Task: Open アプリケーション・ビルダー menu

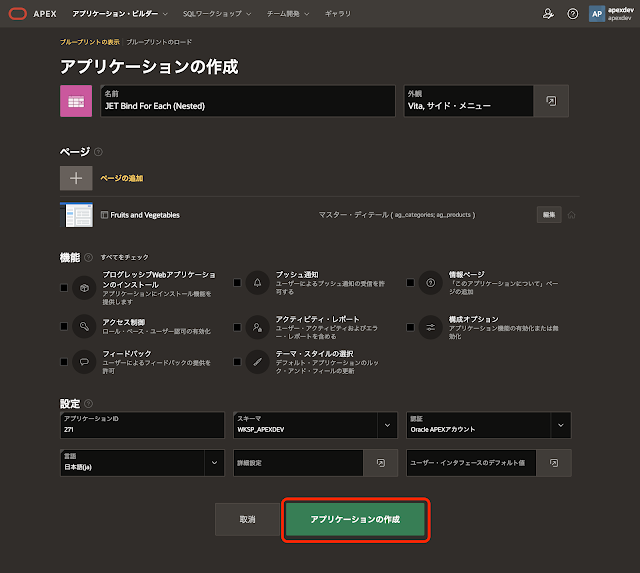Action: coord(120,14)
